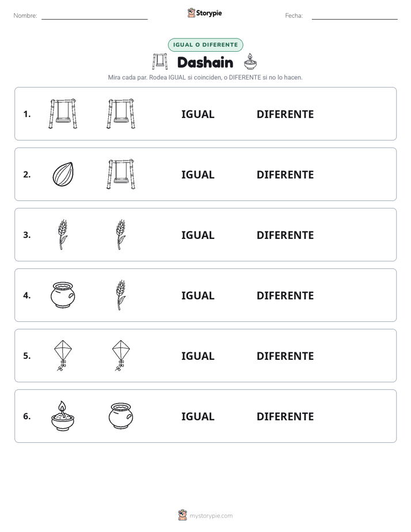Click the oil lamp icon beside the Dashain title
The image size is (411, 532).
tap(250, 62)
